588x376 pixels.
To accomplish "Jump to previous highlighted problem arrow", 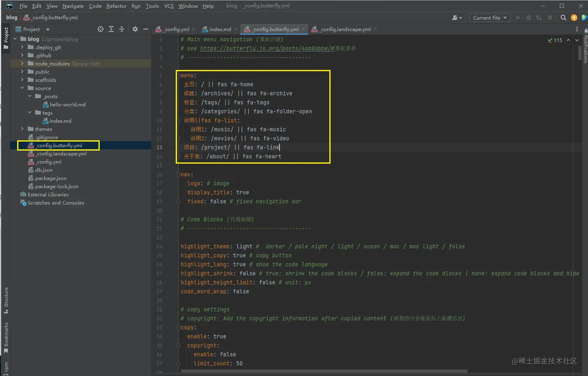I will point(568,40).
